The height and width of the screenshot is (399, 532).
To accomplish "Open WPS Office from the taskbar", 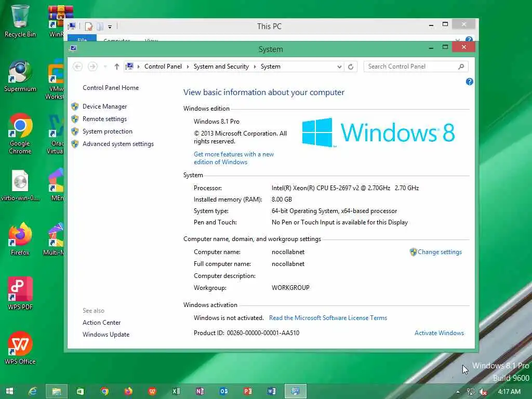I will coord(152,391).
